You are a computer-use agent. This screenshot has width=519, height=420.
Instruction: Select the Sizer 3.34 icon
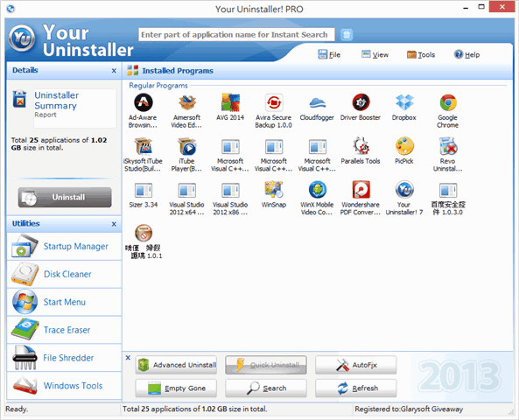(x=144, y=190)
